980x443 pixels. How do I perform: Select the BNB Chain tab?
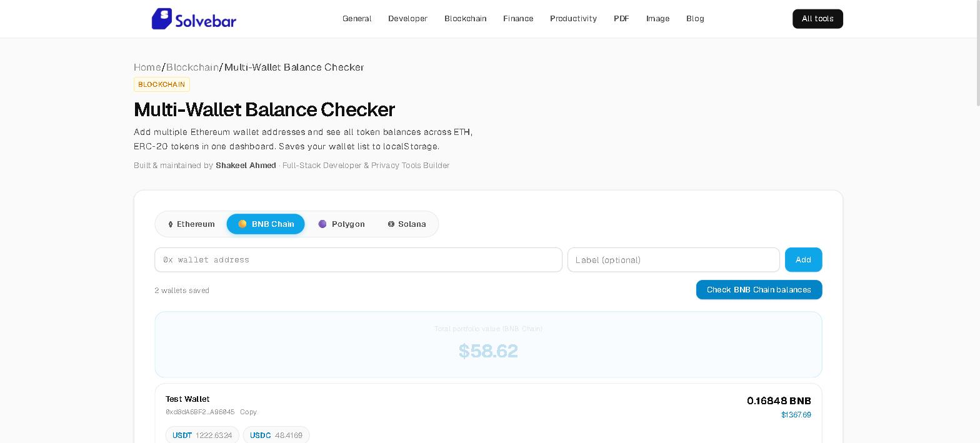tap(266, 224)
